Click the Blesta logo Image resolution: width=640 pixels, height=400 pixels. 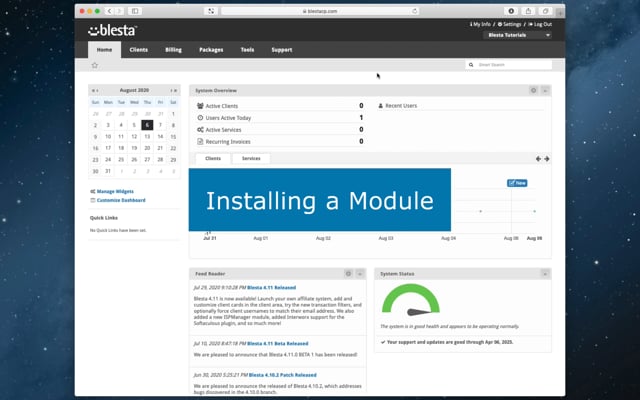pyautogui.click(x=111, y=29)
